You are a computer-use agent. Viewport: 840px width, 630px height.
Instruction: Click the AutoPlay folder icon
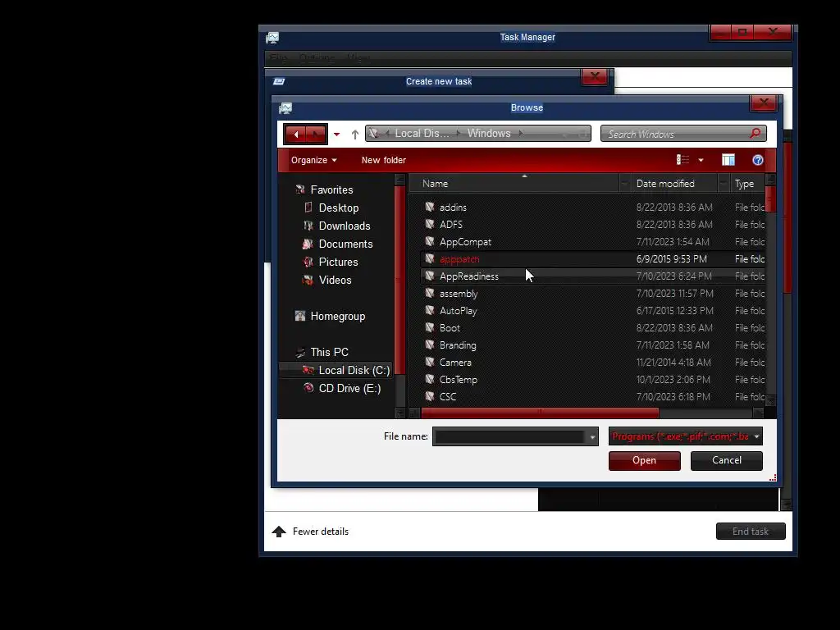430,310
